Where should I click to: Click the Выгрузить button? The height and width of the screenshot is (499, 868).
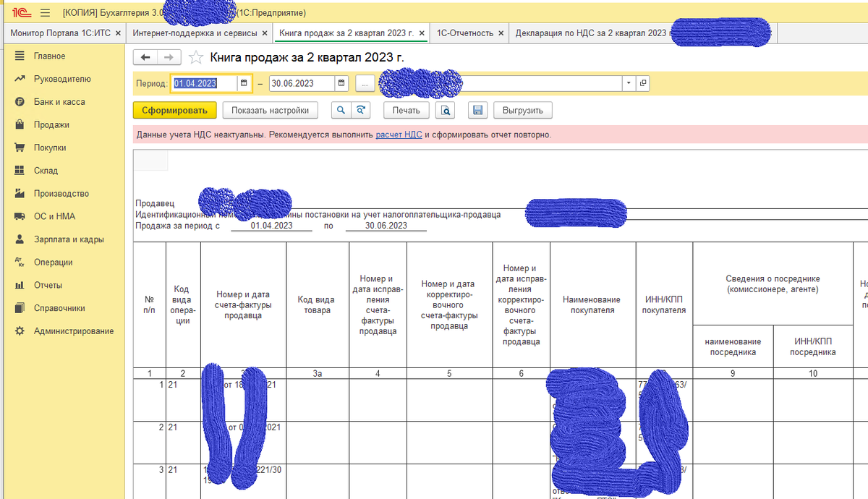coord(523,111)
